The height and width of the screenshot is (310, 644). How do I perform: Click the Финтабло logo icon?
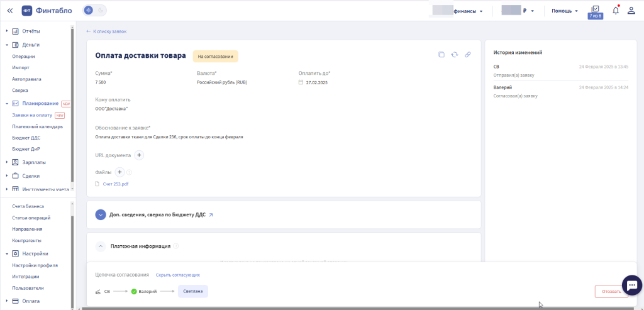coord(27,11)
